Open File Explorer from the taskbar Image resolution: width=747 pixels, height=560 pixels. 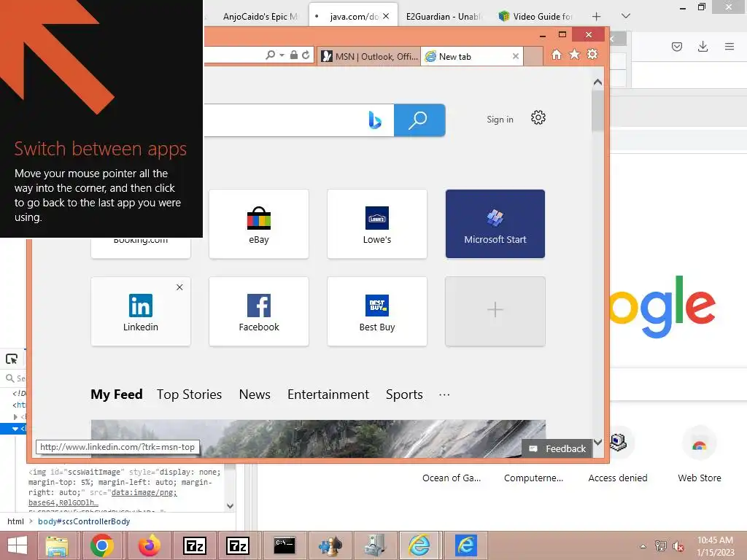(57, 545)
